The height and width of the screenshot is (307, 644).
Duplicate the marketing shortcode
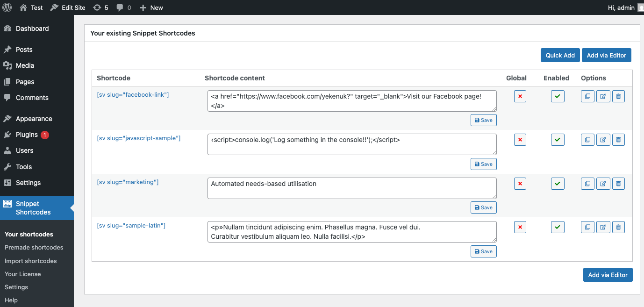click(x=587, y=184)
